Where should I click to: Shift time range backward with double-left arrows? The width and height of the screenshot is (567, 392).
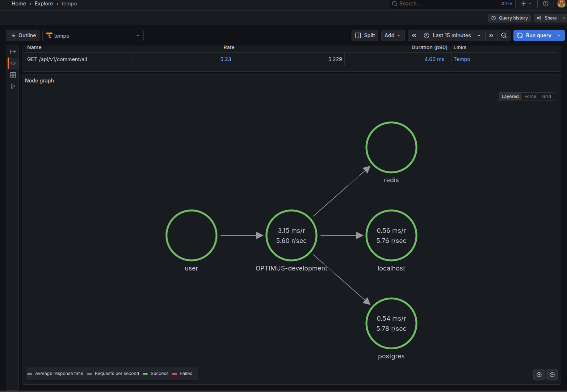pyautogui.click(x=414, y=35)
